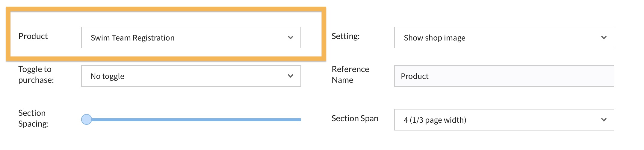This screenshot has width=644, height=150.
Task: Click the chevron in Swim Team Registration field
Action: pyautogui.click(x=290, y=37)
